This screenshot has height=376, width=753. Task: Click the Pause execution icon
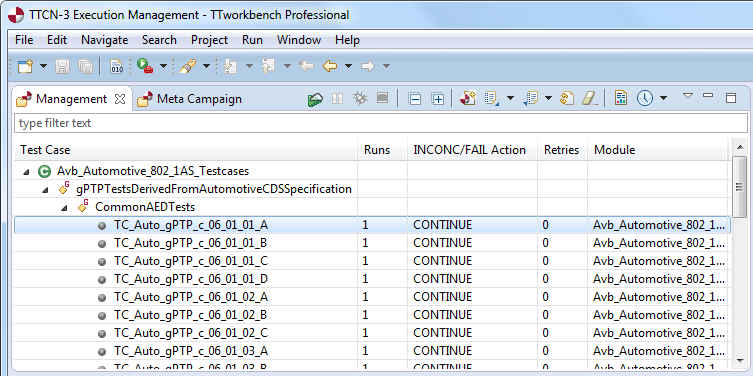click(338, 99)
